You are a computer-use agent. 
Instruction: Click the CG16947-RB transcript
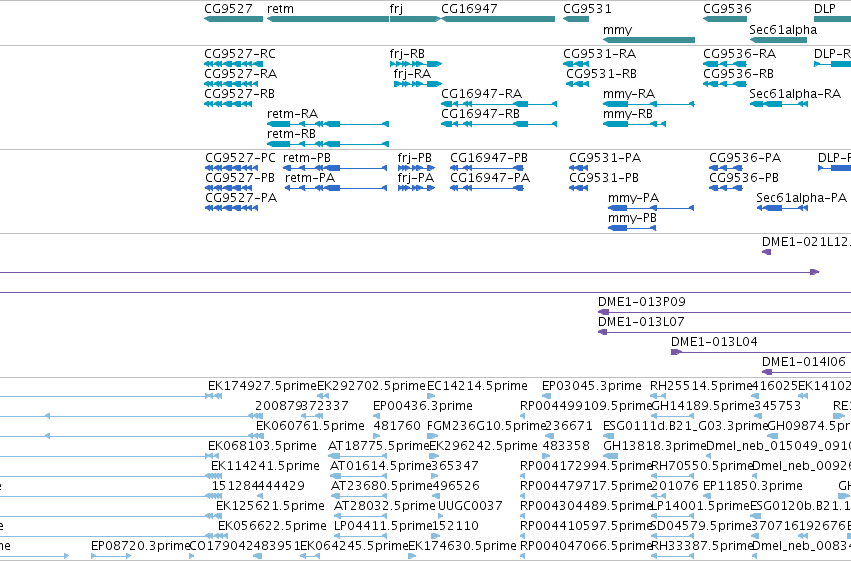click(x=499, y=124)
